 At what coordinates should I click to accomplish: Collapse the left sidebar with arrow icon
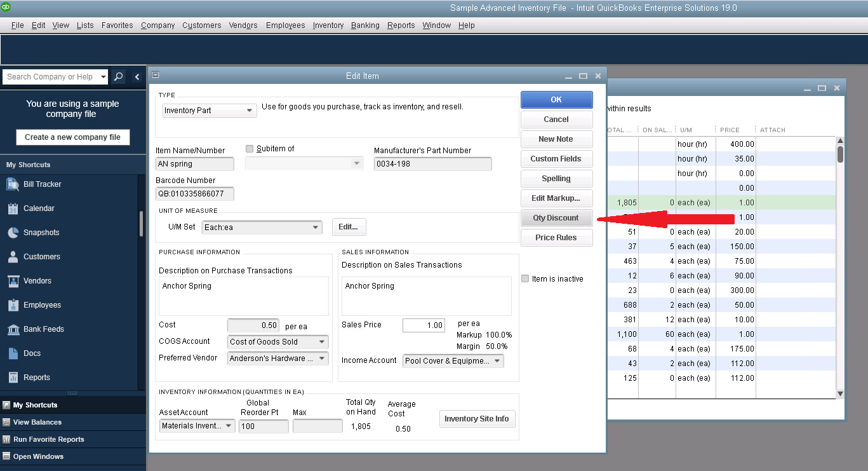[137, 77]
